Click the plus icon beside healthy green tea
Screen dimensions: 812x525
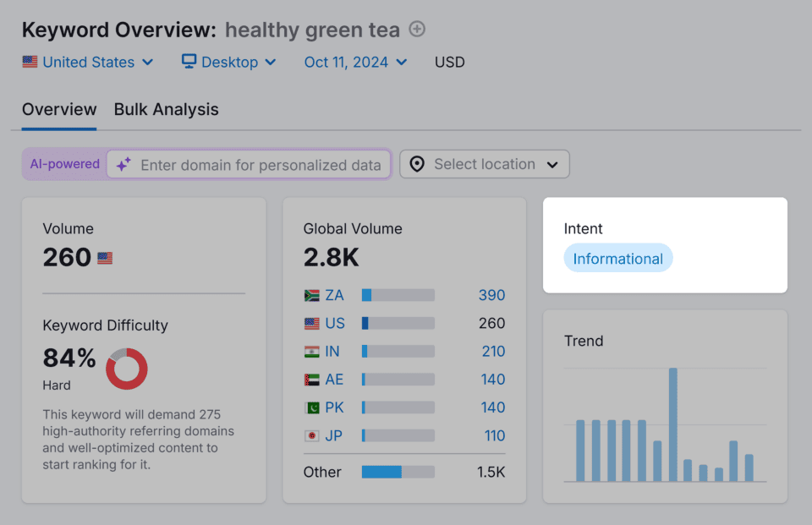point(417,30)
